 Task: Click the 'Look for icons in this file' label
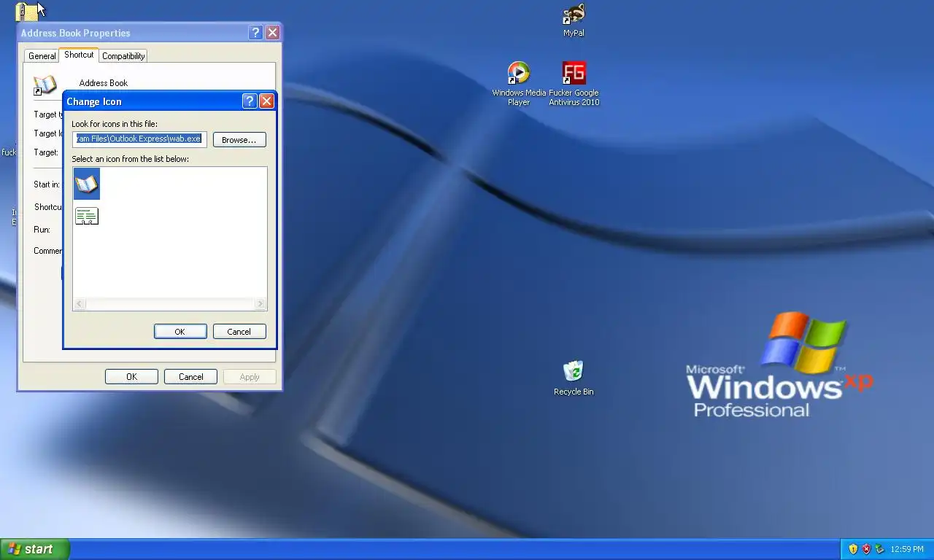click(115, 124)
